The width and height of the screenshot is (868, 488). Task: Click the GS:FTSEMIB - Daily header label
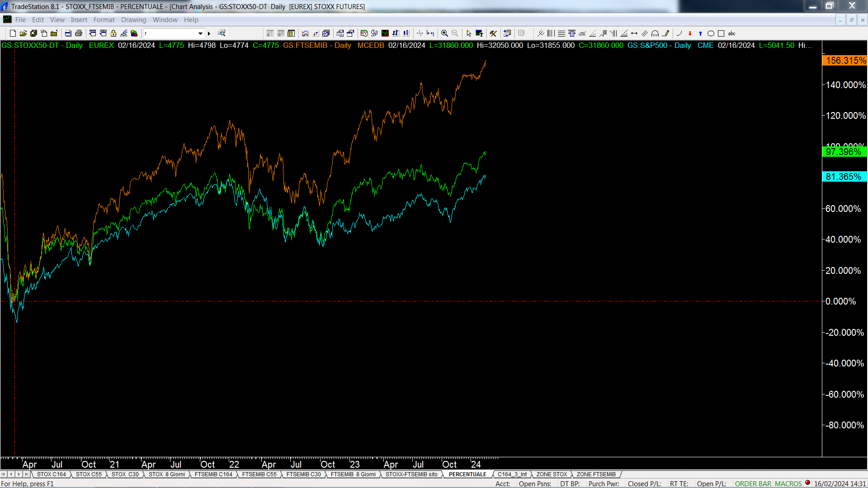(317, 45)
